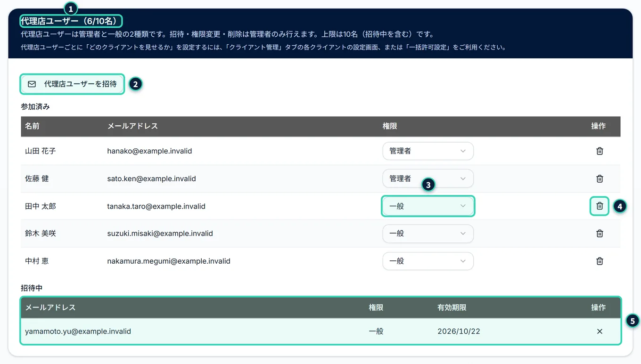Remove 田中 太郎 using the trash icon
The image size is (641, 364).
click(600, 206)
